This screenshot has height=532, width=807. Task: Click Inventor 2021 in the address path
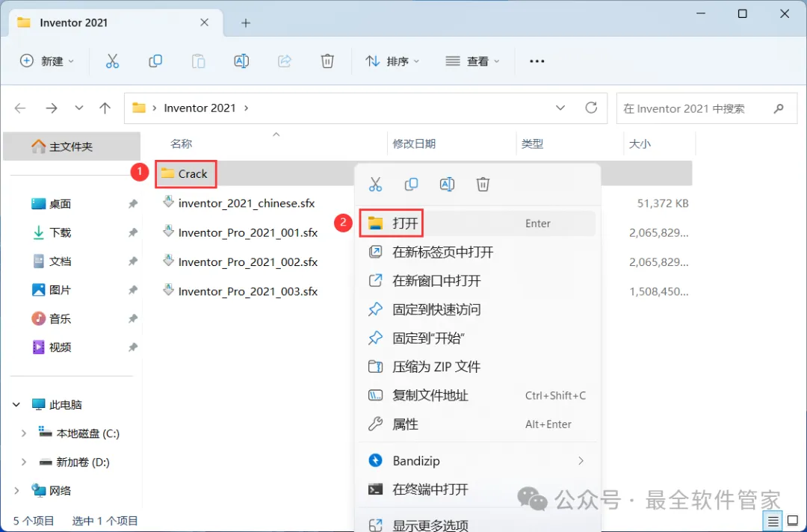coord(200,108)
